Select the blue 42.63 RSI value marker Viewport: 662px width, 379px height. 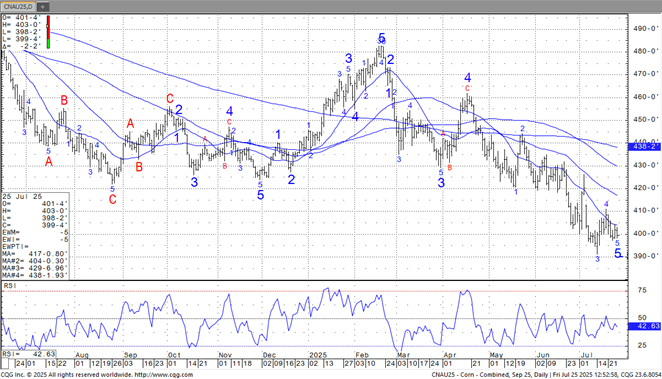(644, 326)
